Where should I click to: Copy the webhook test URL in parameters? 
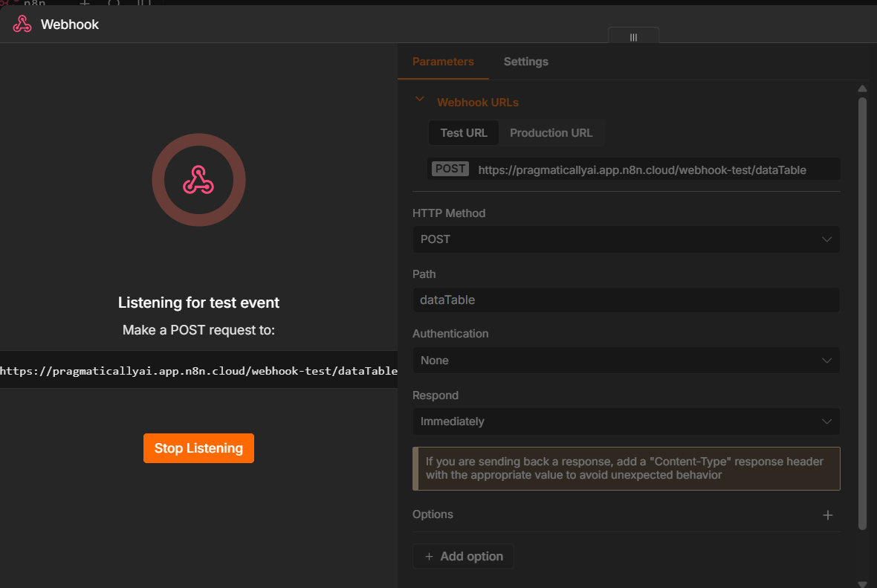[x=642, y=170]
